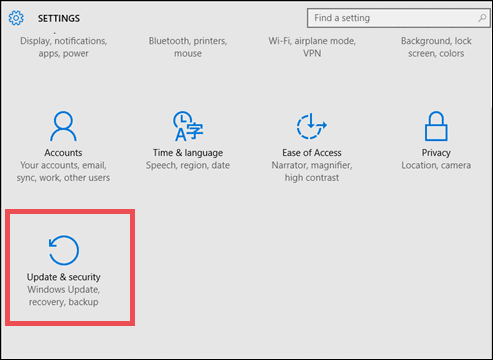The height and width of the screenshot is (360, 493).
Task: Open the Ease of Access dashed-circle icon
Action: [312, 126]
